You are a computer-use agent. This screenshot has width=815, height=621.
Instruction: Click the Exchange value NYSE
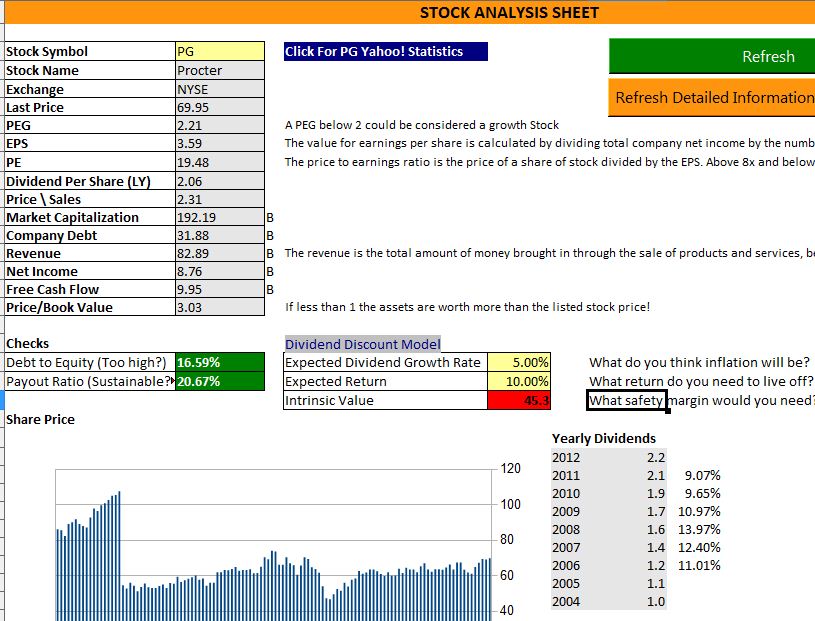[220, 89]
